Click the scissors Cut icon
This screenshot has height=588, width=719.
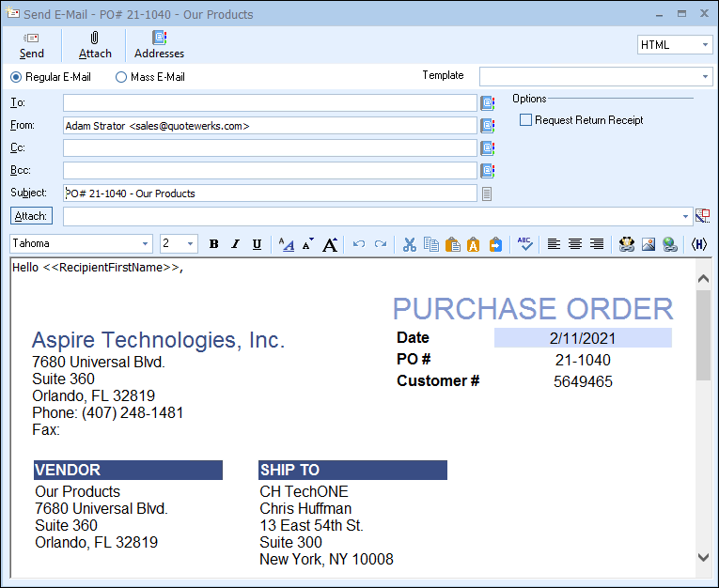(x=409, y=244)
